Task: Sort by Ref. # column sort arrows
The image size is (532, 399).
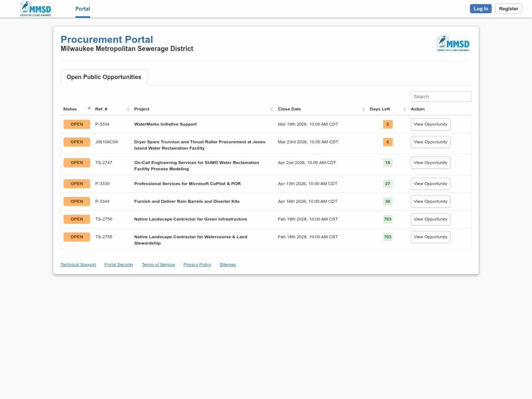Action: click(128, 109)
